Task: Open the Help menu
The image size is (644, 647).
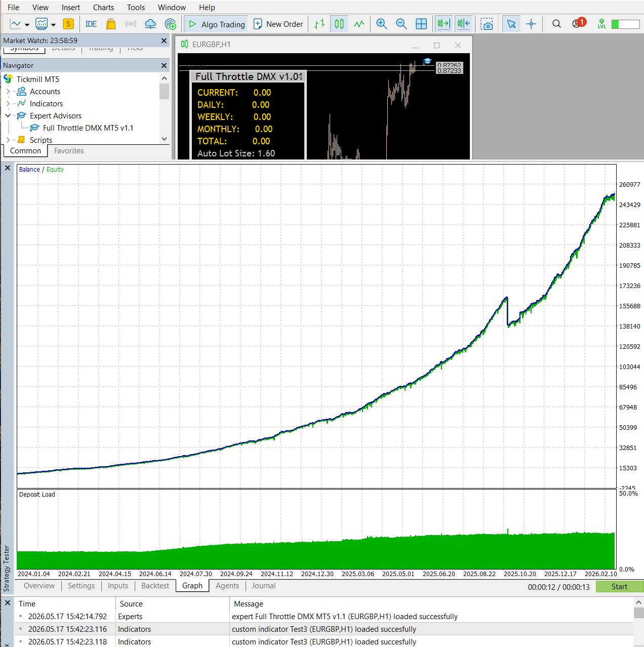Action: coord(207,7)
